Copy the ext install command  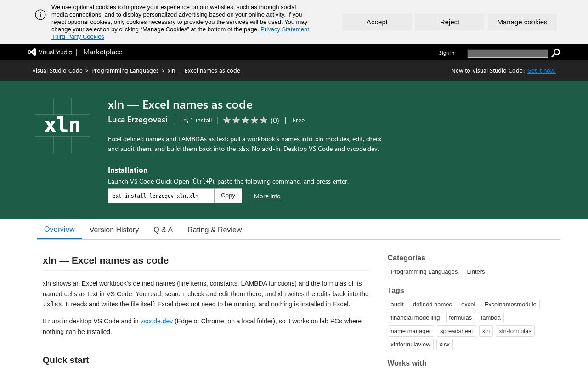pyautogui.click(x=228, y=195)
